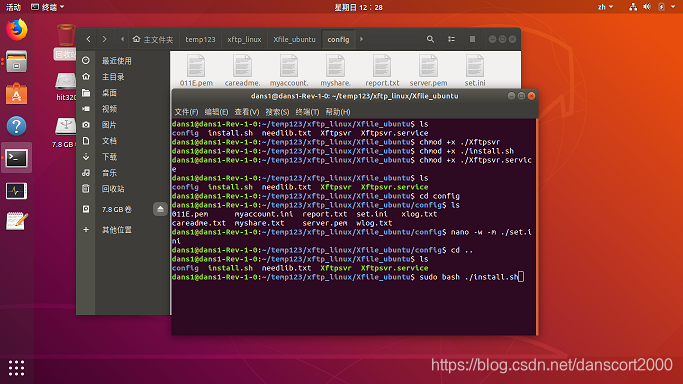Open the 011E.pem file icon

coord(196,71)
